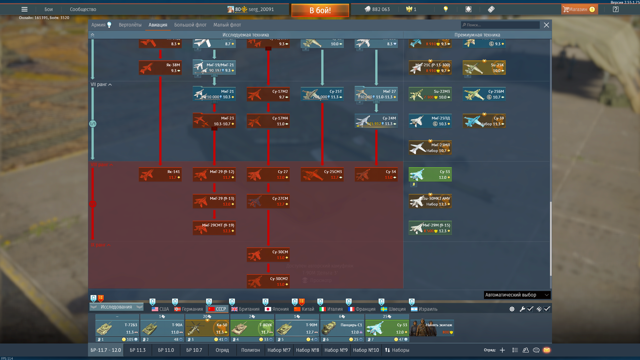The image size is (640, 360).
Task: Open the Магазин shop cart
Action: [580, 9]
